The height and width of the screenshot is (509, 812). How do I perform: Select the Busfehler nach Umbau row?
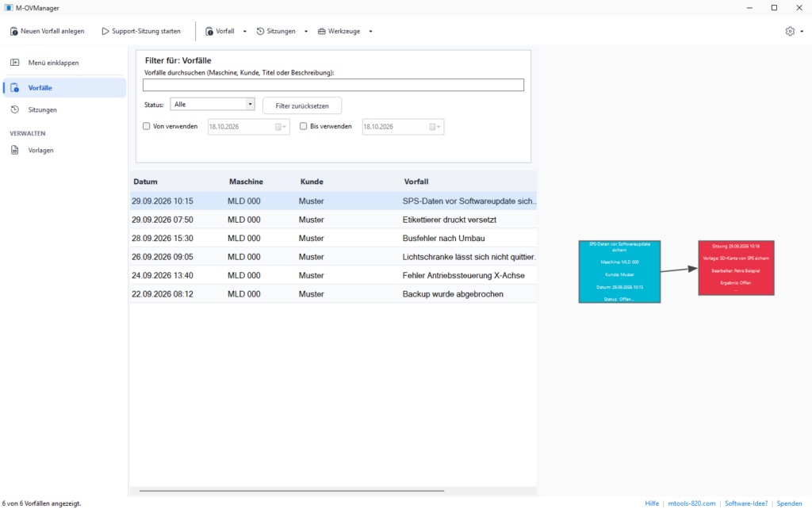click(x=334, y=238)
